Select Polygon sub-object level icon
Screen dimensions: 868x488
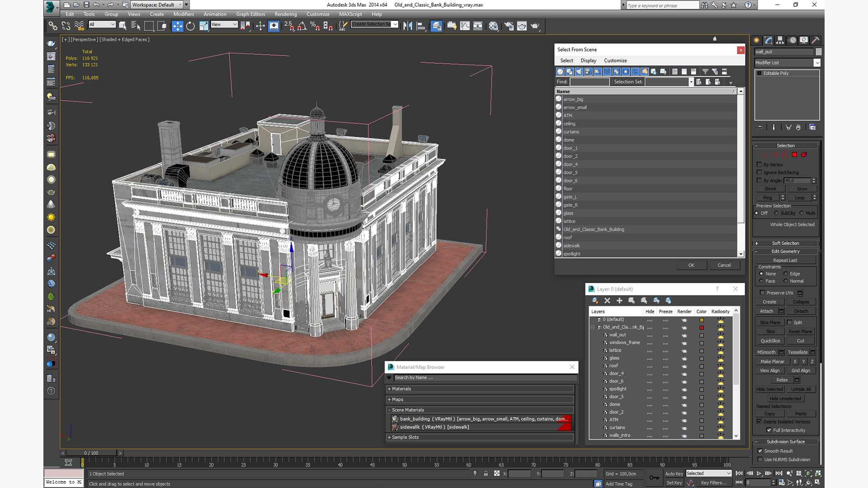click(794, 155)
